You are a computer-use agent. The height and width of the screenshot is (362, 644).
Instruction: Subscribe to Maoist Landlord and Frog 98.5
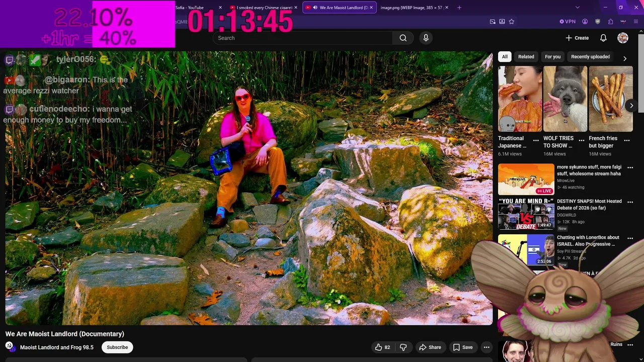click(x=117, y=347)
